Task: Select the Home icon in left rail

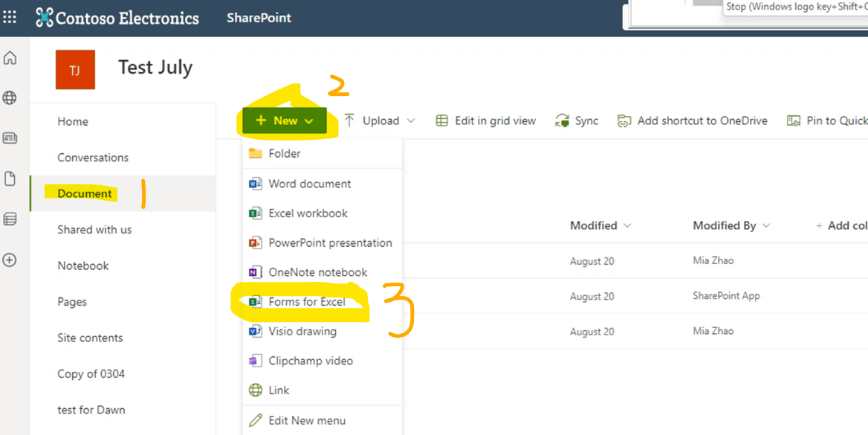Action: pyautogui.click(x=10, y=57)
